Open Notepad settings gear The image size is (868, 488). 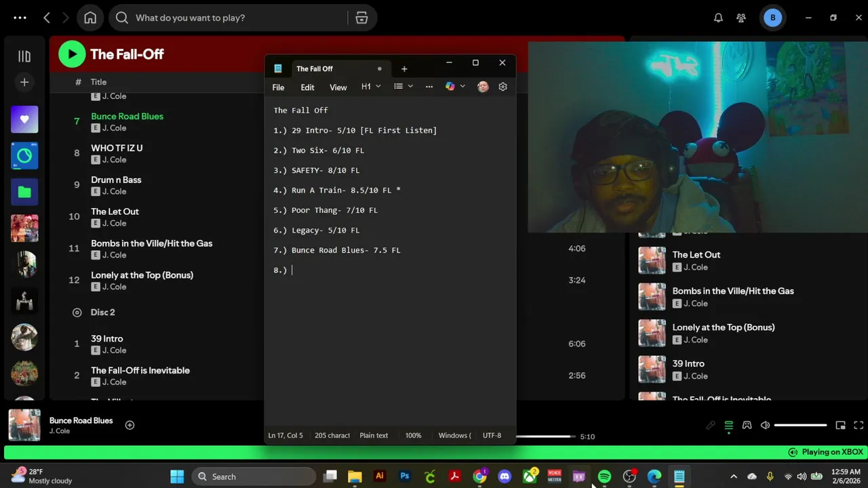502,87
